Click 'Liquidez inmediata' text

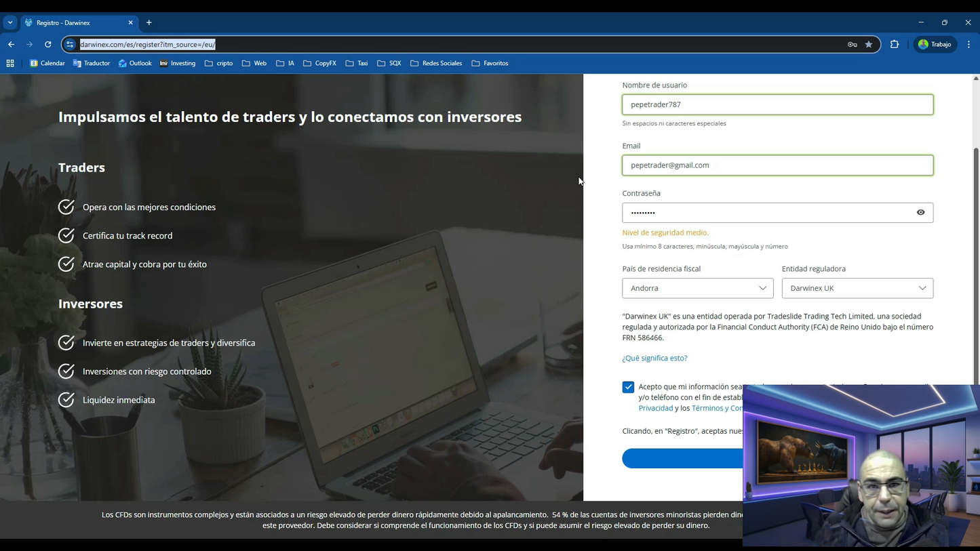click(119, 400)
